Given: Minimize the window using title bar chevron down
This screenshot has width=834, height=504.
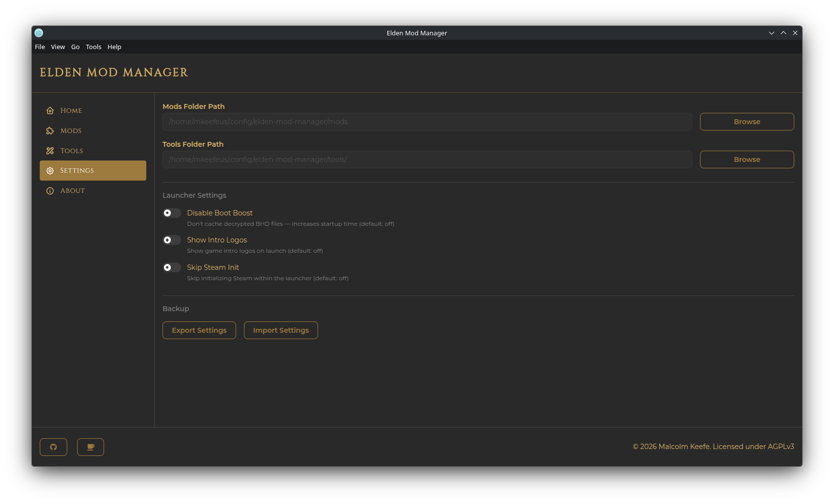Looking at the screenshot, I should click(772, 33).
